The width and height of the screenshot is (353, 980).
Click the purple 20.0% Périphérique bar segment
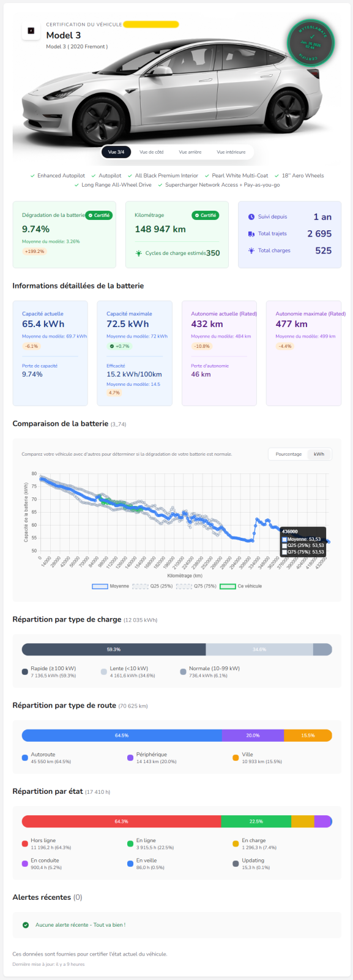pos(253,735)
